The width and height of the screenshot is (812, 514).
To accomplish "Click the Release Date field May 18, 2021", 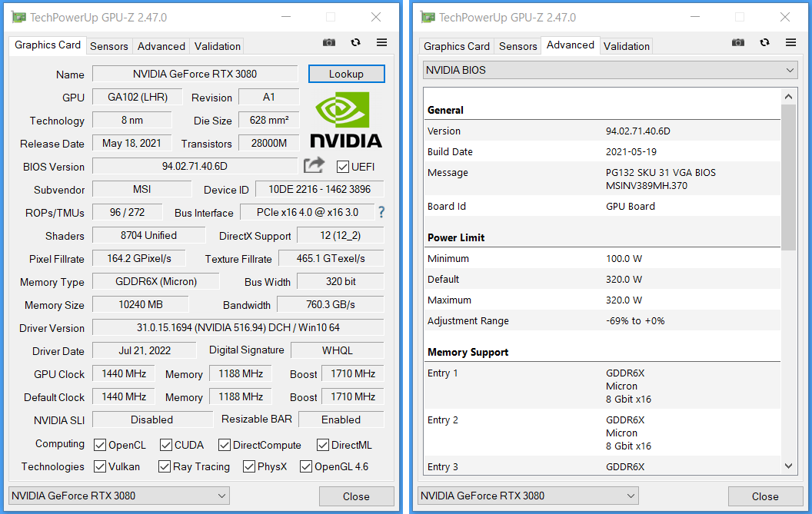I will click(x=132, y=144).
